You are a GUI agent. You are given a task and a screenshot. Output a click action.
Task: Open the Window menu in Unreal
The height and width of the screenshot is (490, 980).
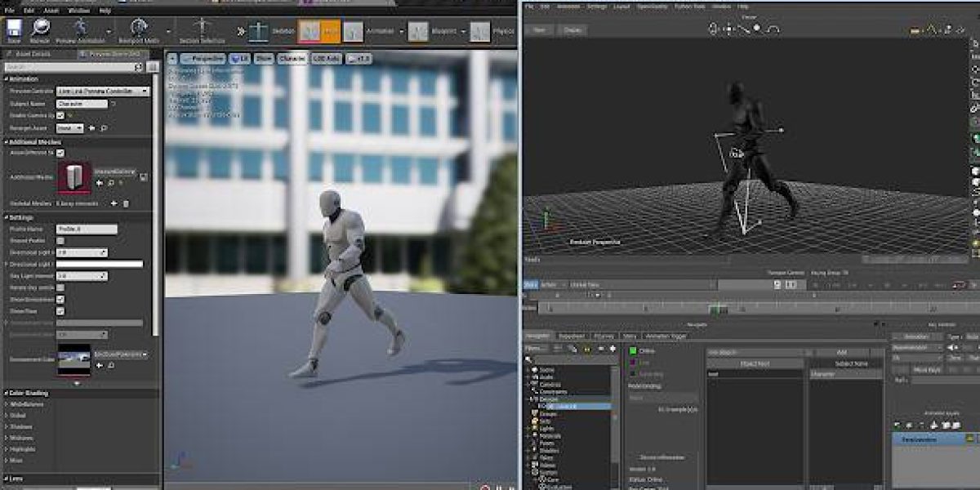(x=79, y=11)
